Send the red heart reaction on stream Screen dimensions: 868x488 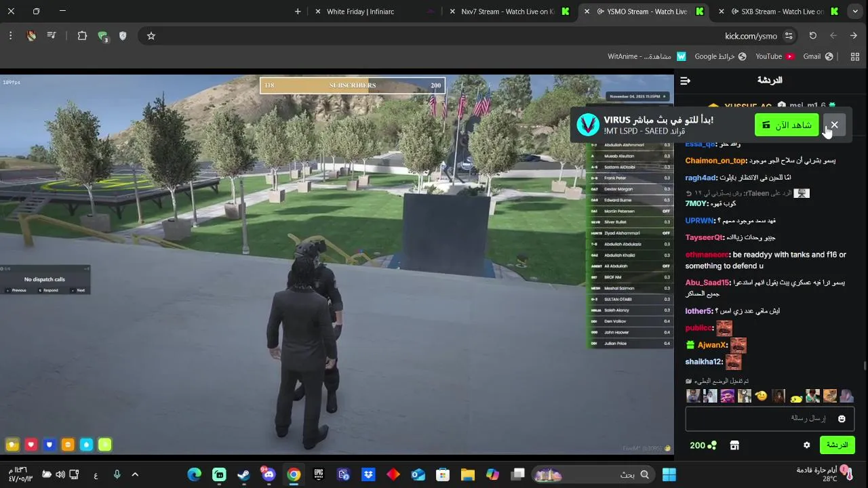pyautogui.click(x=31, y=445)
